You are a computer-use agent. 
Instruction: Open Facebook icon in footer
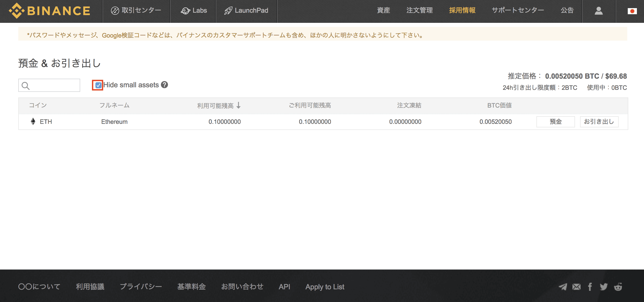click(590, 287)
